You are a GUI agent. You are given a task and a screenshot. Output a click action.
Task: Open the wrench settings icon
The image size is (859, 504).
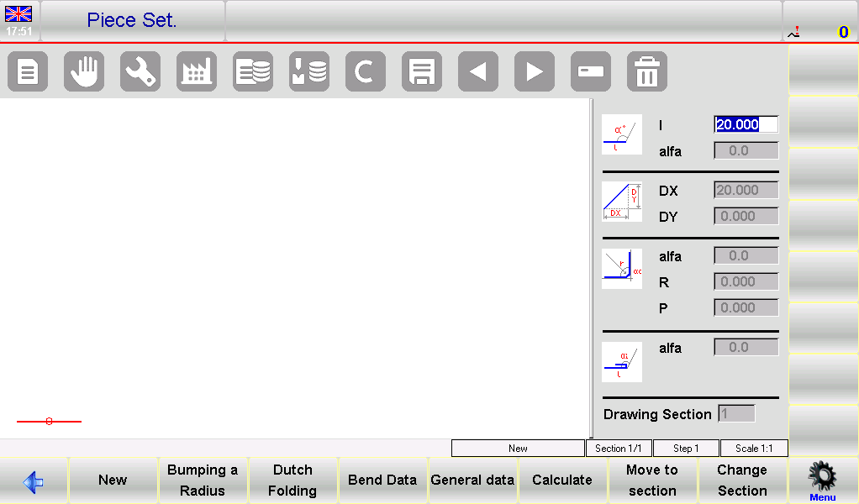click(x=140, y=72)
